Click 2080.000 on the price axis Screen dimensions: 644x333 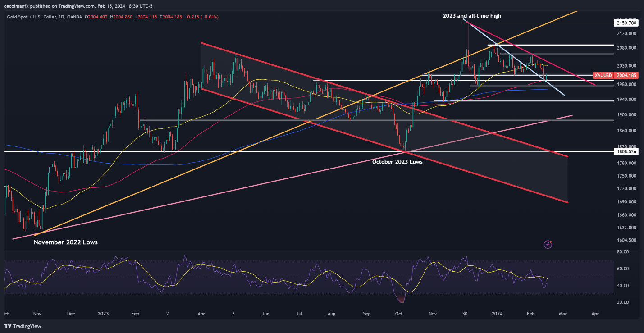pos(626,48)
